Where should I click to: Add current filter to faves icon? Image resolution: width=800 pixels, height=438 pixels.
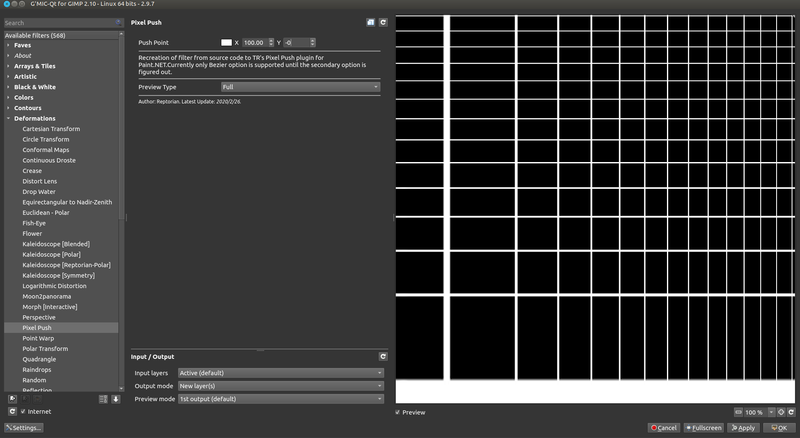pos(12,399)
